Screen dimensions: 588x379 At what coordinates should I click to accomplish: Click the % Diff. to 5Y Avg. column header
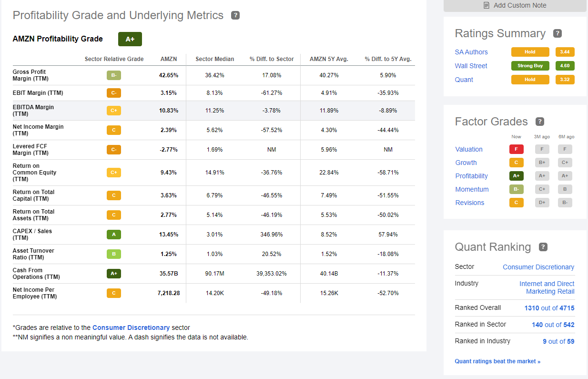(x=388, y=59)
